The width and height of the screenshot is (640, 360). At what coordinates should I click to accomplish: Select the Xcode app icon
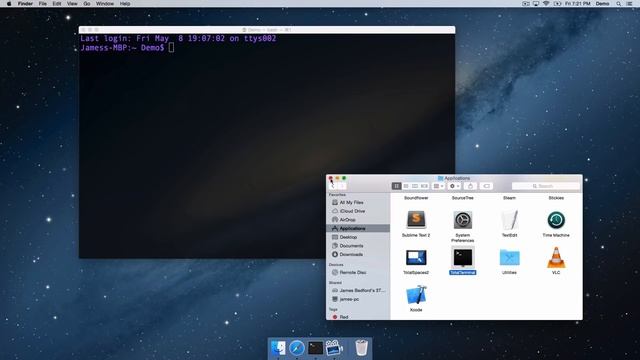416,295
